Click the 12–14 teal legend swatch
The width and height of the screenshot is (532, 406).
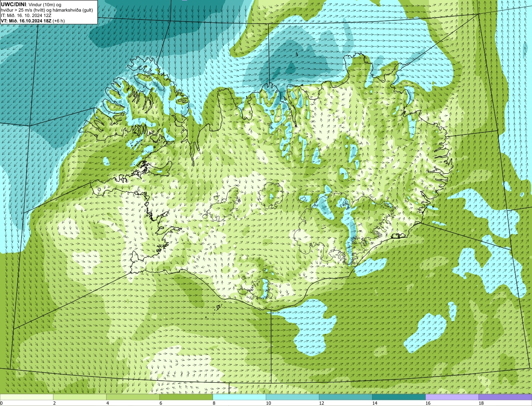346,397
